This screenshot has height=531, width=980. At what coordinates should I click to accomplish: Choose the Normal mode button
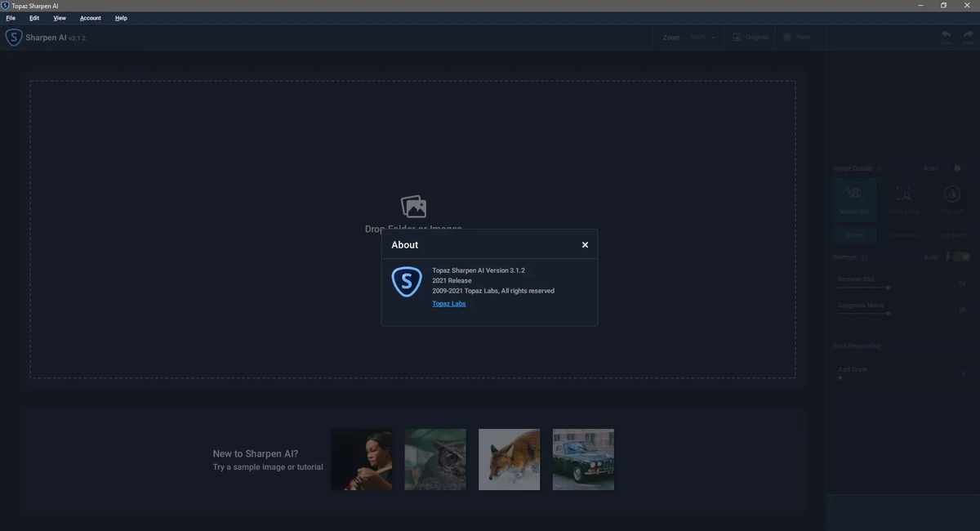click(x=855, y=235)
